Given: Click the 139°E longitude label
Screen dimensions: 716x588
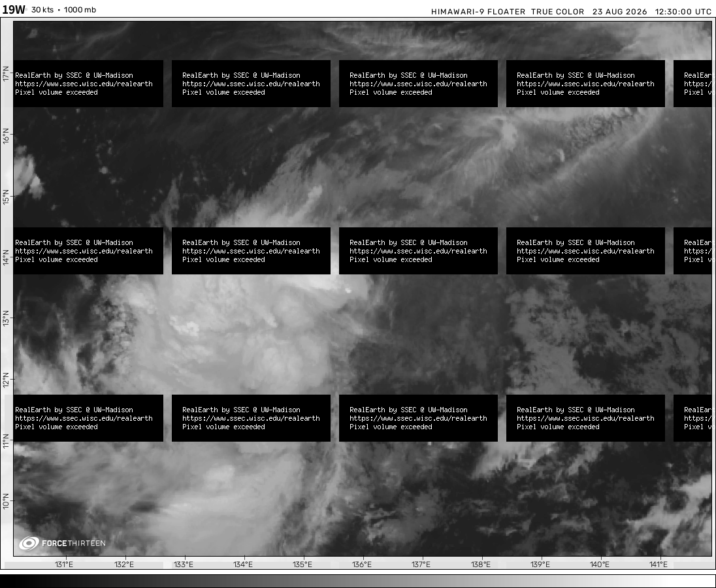Looking at the screenshot, I should click(540, 564).
